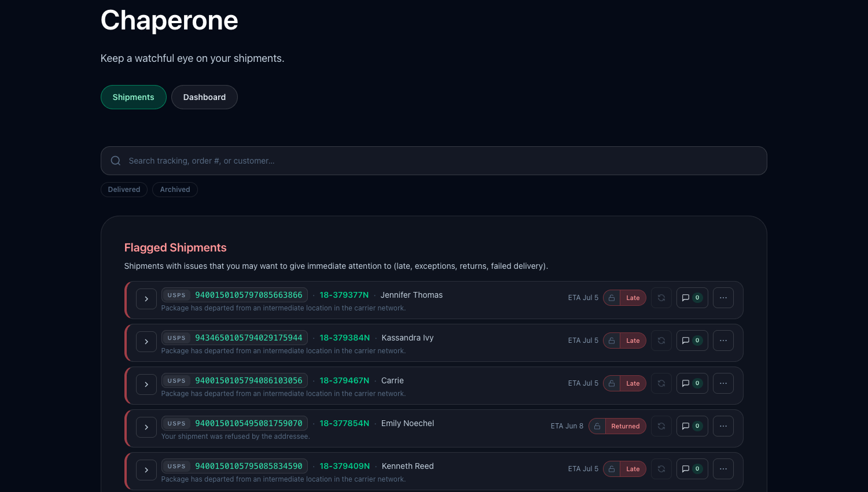Refresh tracking for Emily Noechel shipment
Viewport: 868px width, 492px height.
(661, 426)
